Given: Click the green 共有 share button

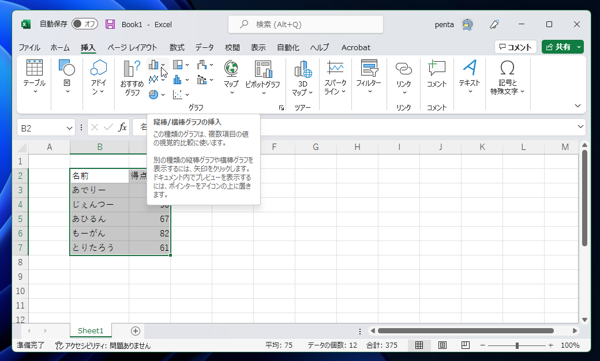Looking at the screenshot, I should [558, 47].
